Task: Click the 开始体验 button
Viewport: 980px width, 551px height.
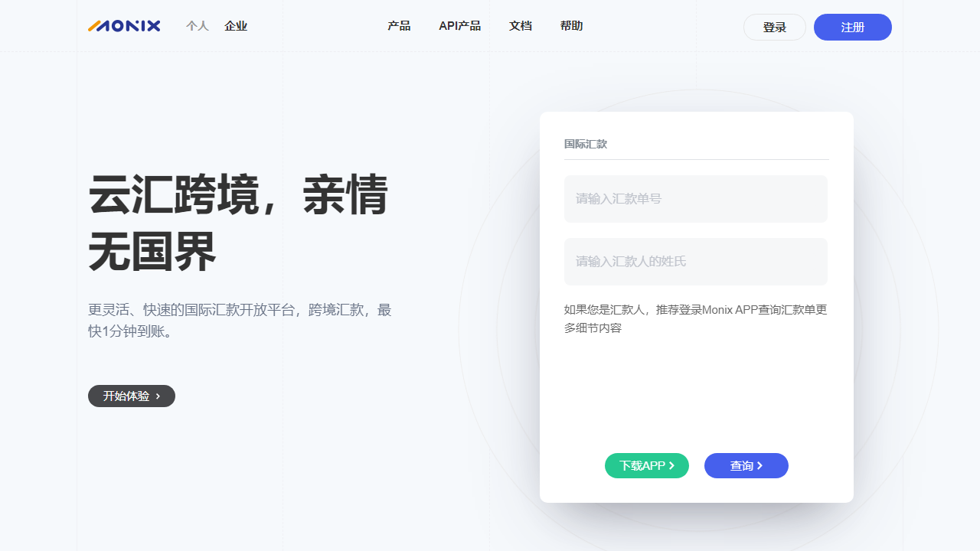Action: [x=131, y=396]
